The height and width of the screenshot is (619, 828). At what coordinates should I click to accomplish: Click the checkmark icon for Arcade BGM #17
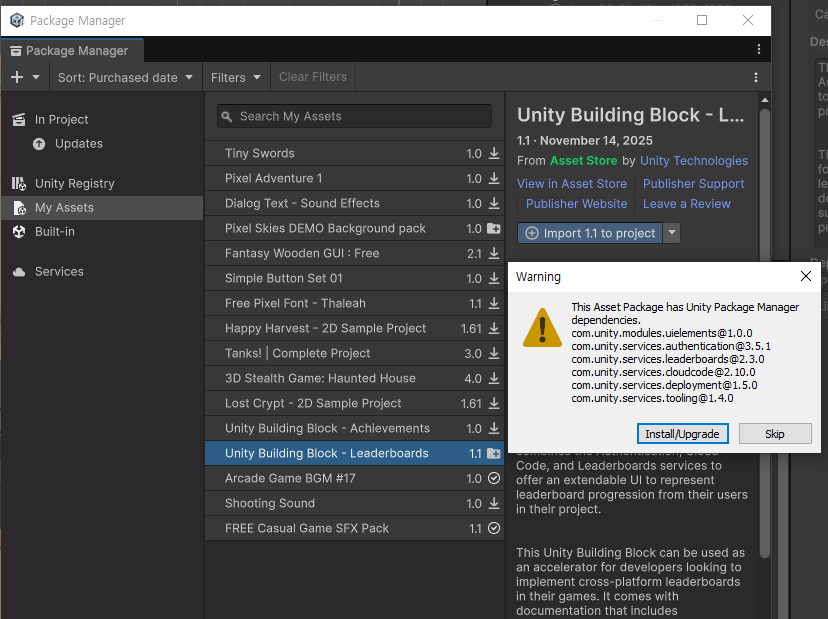pos(494,478)
